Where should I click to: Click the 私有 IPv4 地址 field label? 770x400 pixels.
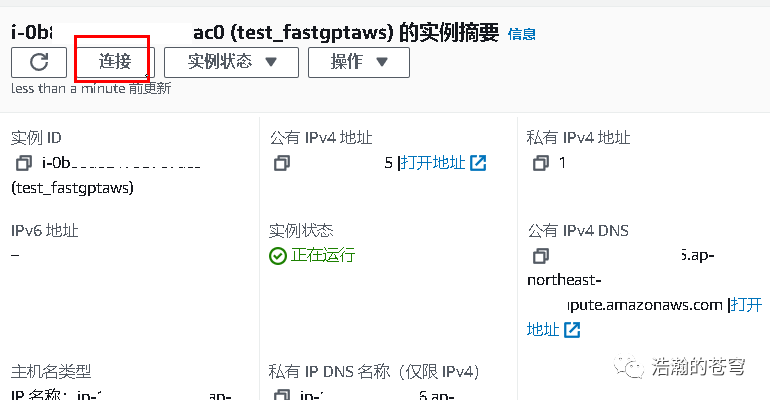(579, 138)
